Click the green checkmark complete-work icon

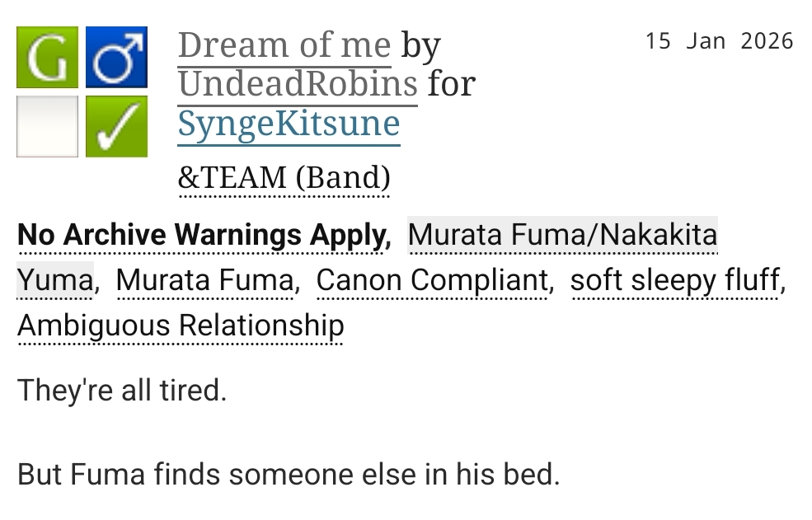pos(116,126)
